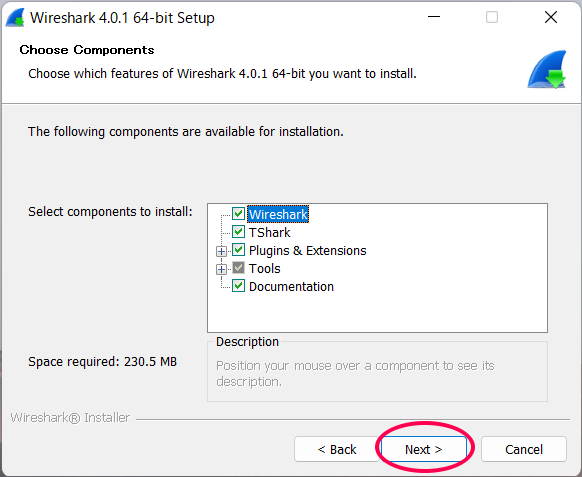Viewport: 582px width, 477px height.
Task: Select the Wireshark tree item label
Action: [278, 214]
